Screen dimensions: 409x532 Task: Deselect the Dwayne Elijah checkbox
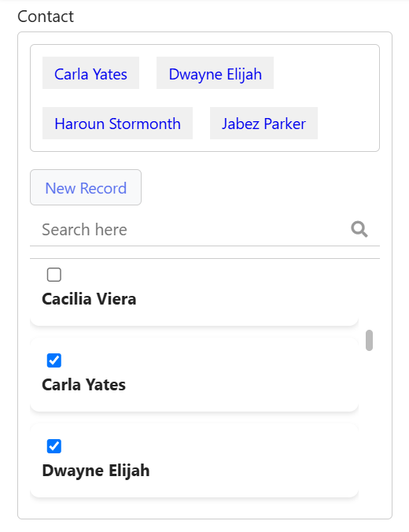coord(54,446)
